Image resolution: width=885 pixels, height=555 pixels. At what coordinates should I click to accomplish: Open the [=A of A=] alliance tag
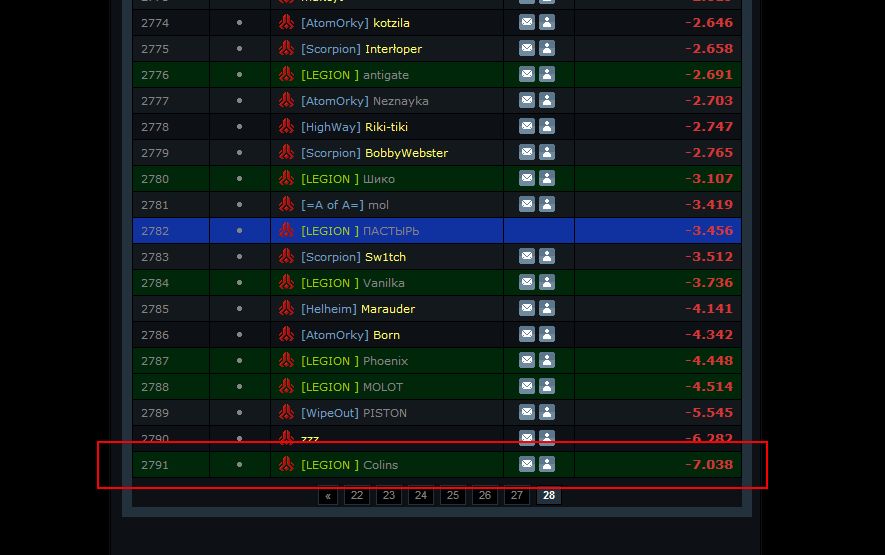click(x=332, y=205)
